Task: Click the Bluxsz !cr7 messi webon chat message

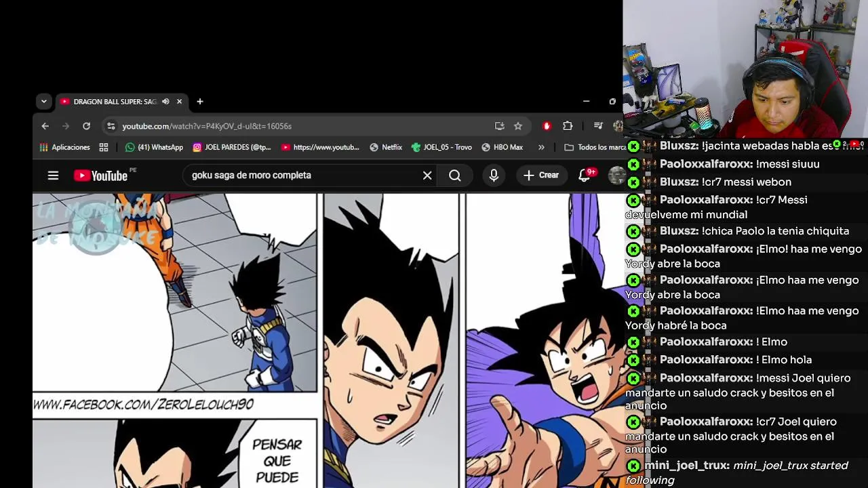Action: (726, 182)
